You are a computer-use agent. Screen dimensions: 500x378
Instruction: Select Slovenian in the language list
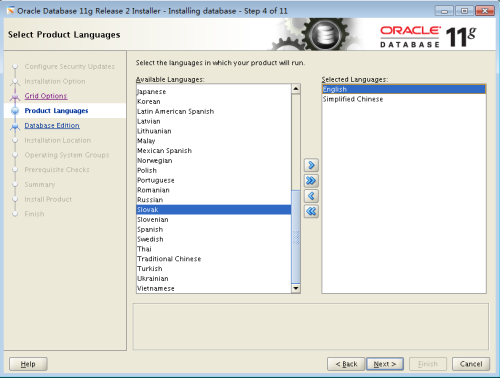[x=213, y=219]
